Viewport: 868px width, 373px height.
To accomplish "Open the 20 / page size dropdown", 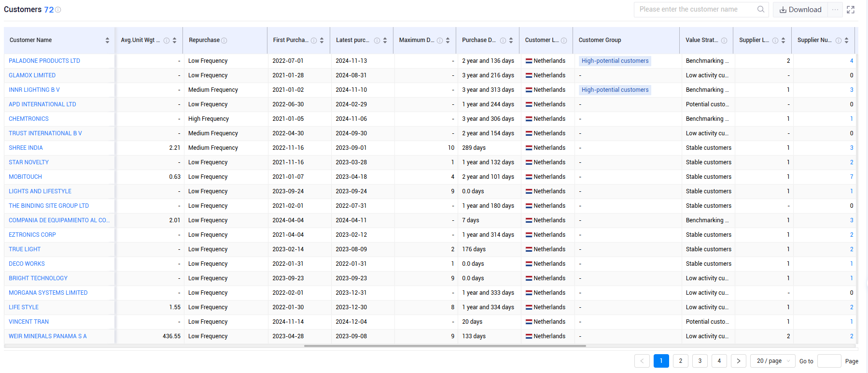I will pyautogui.click(x=773, y=361).
